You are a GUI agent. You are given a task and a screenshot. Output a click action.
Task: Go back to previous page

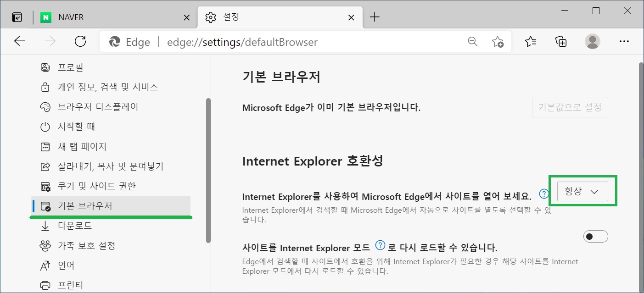click(19, 42)
